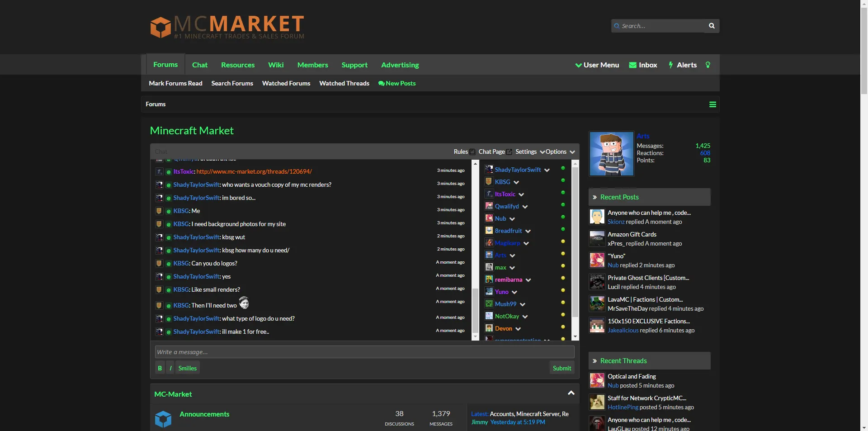868x431 pixels.
Task: Open the hamburger menu on breadcrumb bar
Action: coord(712,104)
